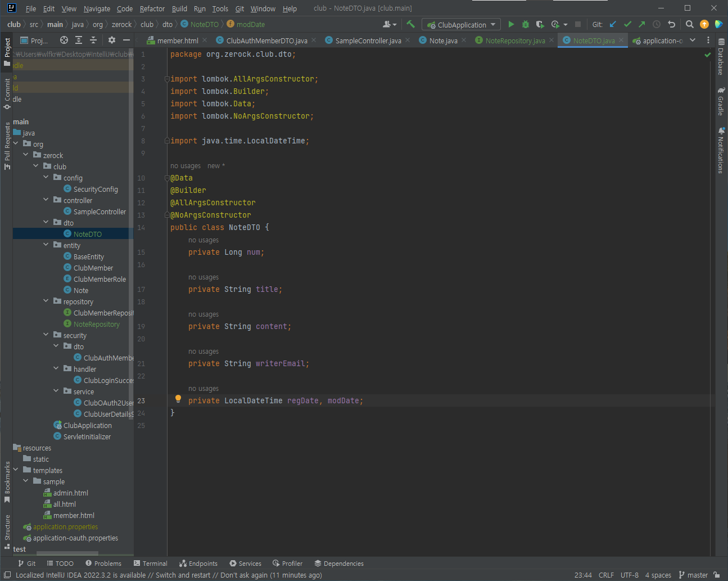This screenshot has width=728, height=581.
Task: Toggle the Bookmarks tool window
Action: (x=7, y=482)
